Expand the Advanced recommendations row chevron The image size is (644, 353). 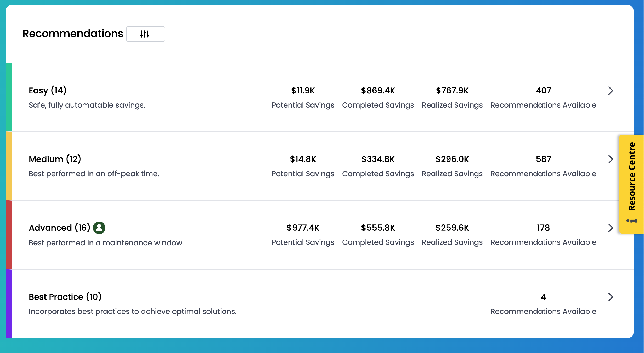coord(611,228)
